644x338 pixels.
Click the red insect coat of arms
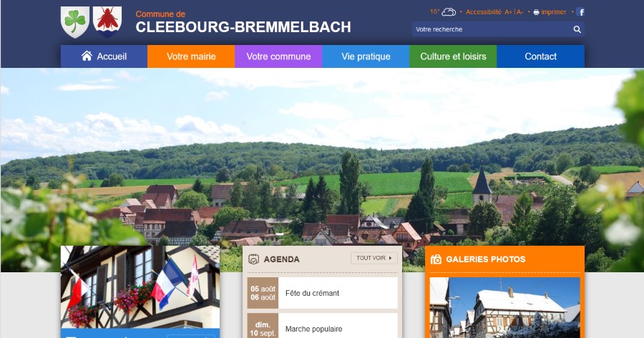(x=107, y=21)
